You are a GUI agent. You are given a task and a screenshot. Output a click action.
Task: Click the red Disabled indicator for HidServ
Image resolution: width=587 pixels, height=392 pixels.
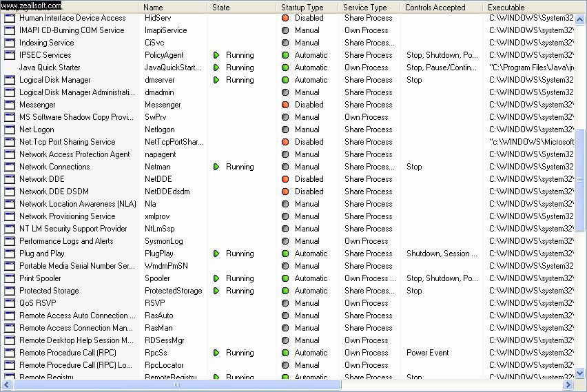285,18
